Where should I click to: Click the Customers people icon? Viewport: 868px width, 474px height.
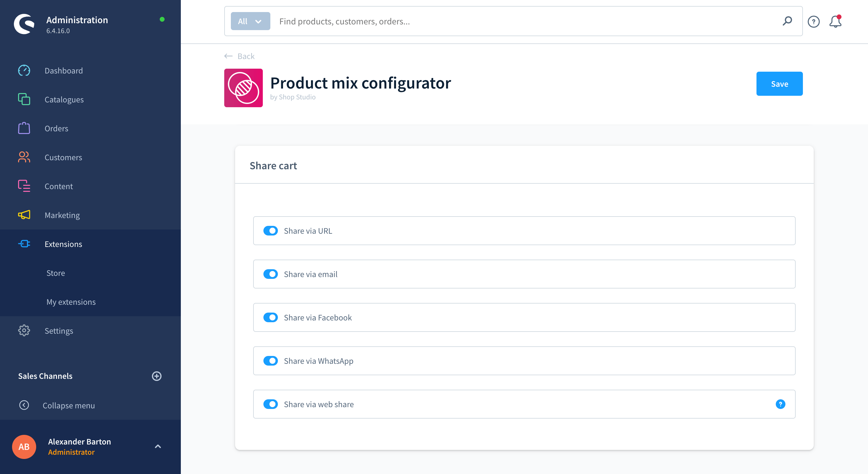tap(24, 157)
